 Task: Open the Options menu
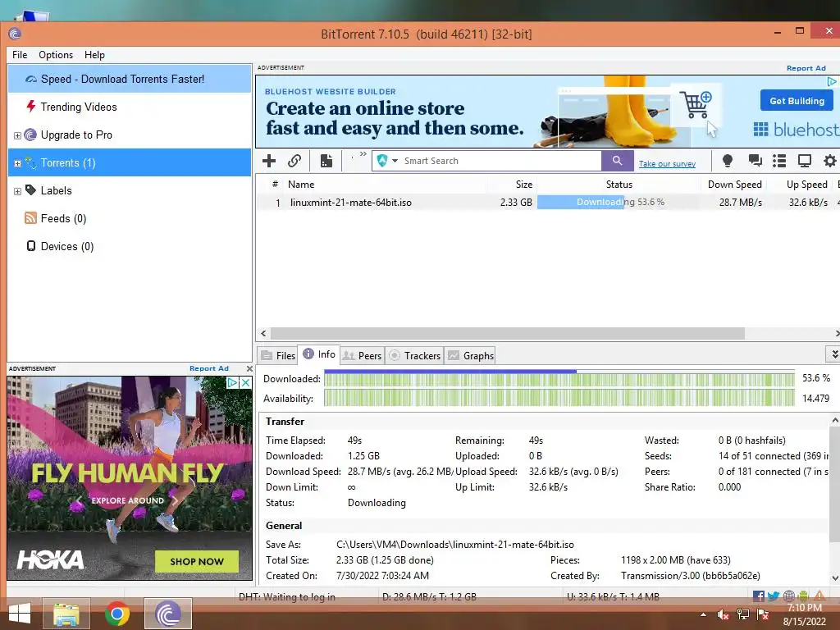coord(56,55)
